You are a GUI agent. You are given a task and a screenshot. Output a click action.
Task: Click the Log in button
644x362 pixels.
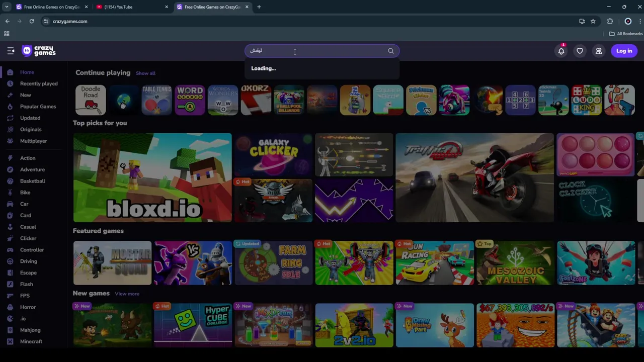[624, 51]
